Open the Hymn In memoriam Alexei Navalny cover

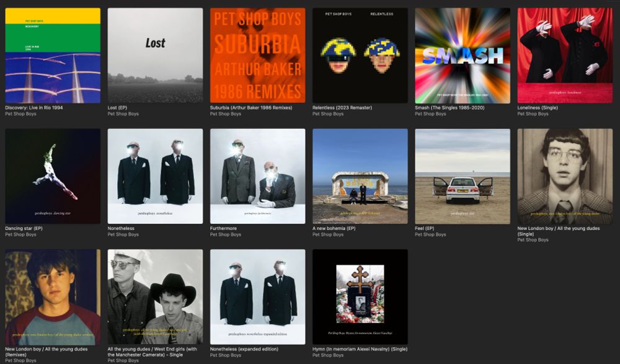coord(360,297)
